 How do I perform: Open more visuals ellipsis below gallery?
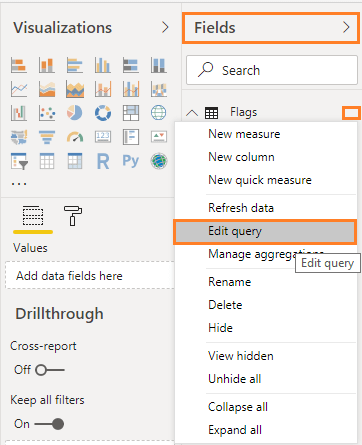[x=19, y=184]
